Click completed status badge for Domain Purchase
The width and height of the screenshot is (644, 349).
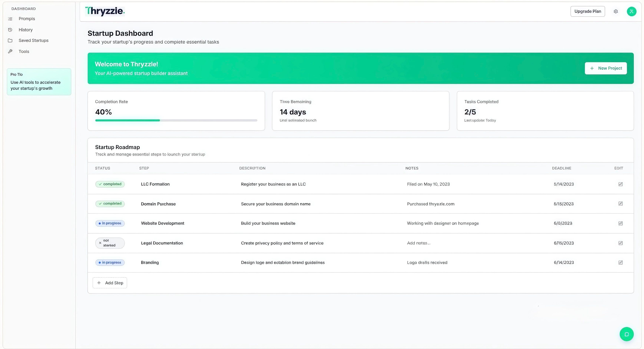110,204
